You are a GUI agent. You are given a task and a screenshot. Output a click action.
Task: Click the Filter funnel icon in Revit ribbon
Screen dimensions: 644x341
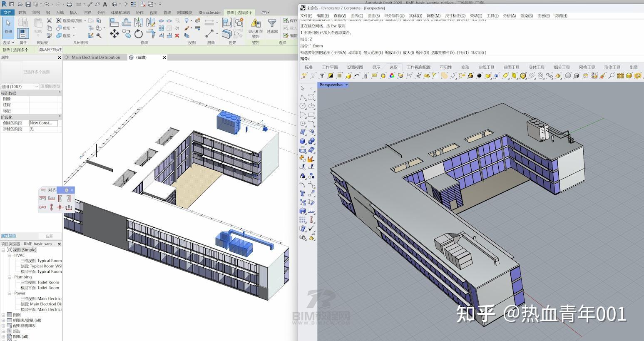272,24
